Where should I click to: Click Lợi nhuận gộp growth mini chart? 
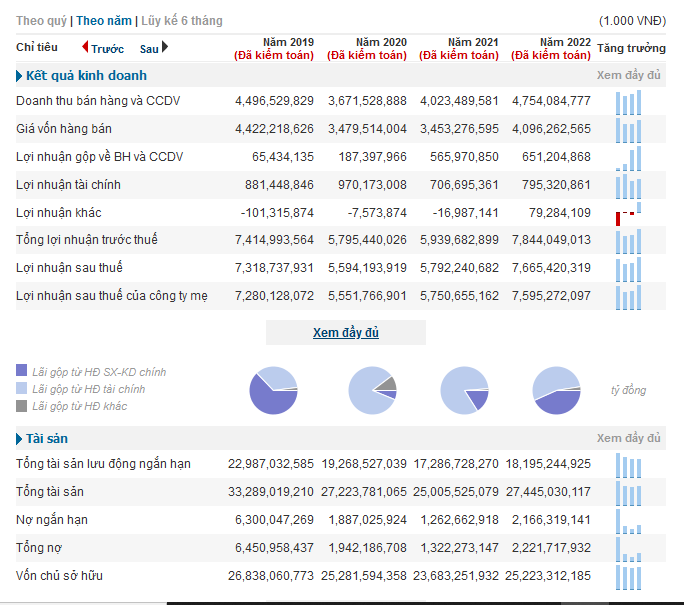(628, 158)
